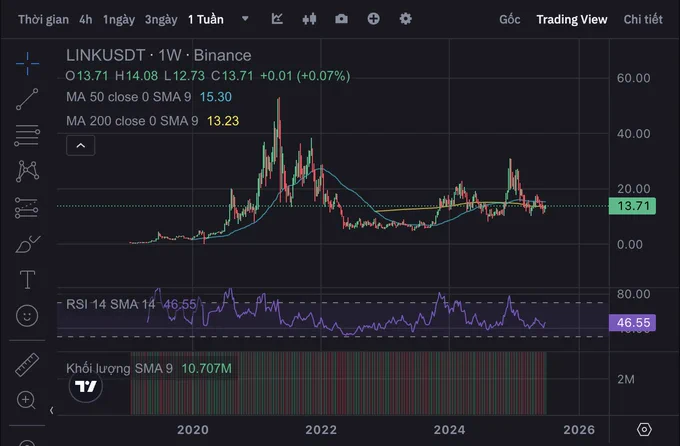Select the crosshair cursor tool
680x446 pixels.
(x=27, y=63)
